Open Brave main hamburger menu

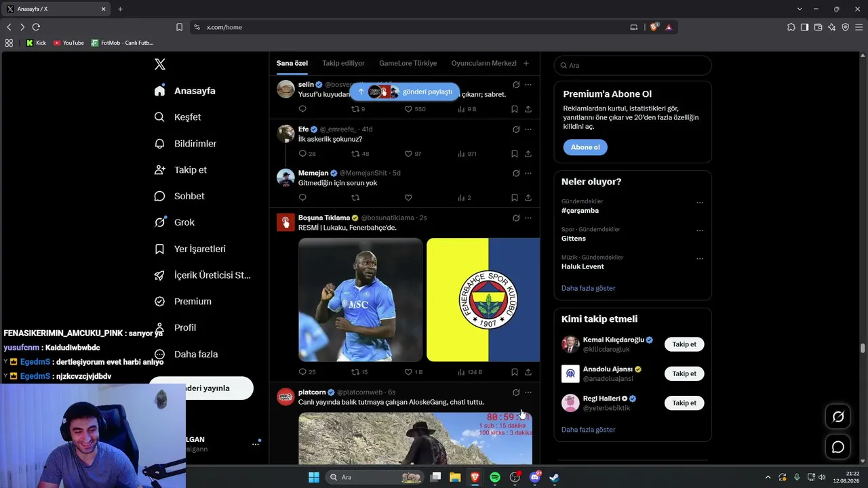859,27
